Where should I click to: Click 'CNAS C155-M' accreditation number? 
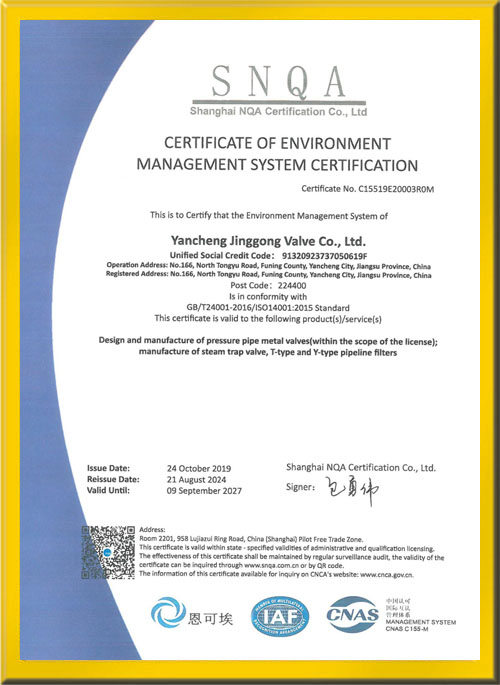click(x=407, y=629)
